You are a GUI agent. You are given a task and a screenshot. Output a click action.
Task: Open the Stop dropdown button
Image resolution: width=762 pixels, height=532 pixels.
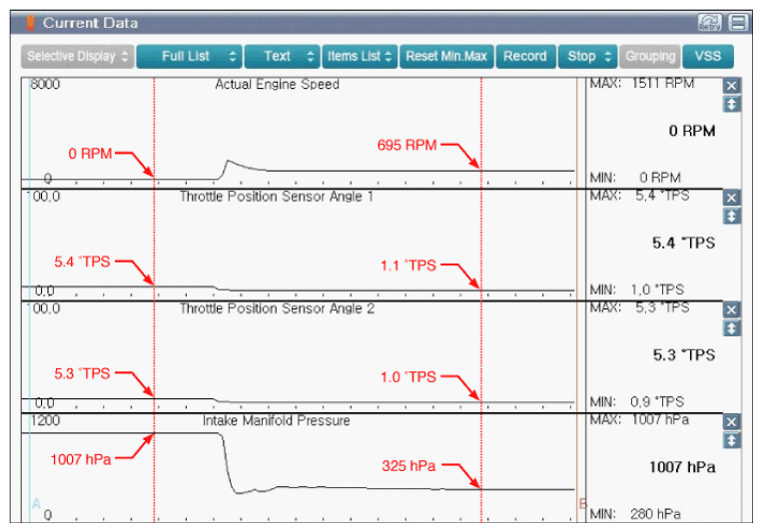587,56
